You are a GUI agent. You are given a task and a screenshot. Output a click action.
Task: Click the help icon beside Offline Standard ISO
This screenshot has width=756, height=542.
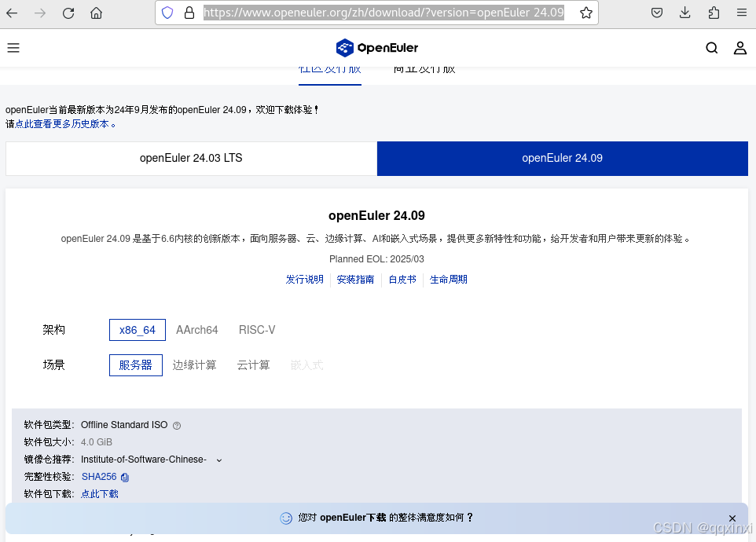[x=177, y=426]
